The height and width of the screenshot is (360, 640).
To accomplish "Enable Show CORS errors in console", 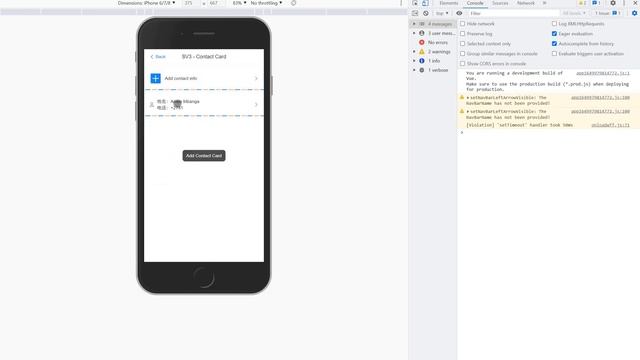I will tap(462, 64).
